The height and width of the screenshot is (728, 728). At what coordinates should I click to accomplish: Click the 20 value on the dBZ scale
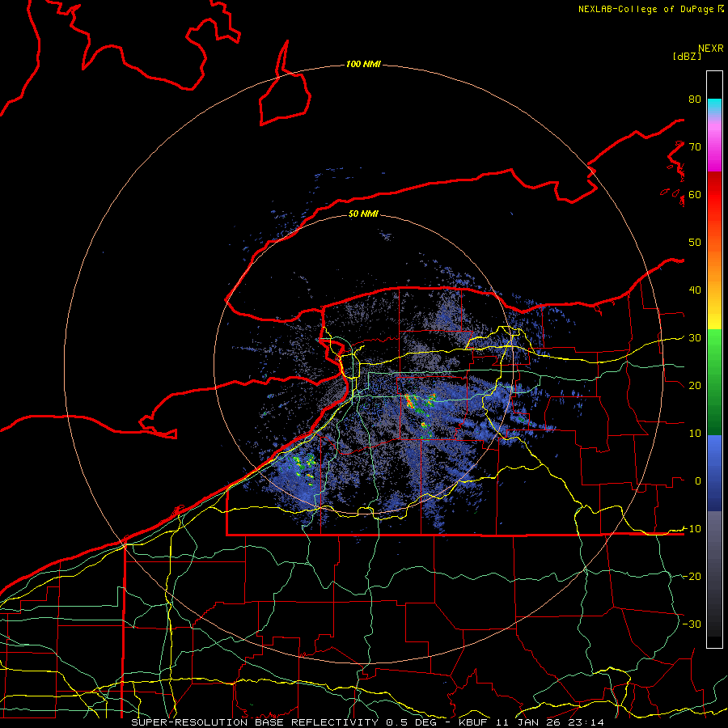coord(695,385)
